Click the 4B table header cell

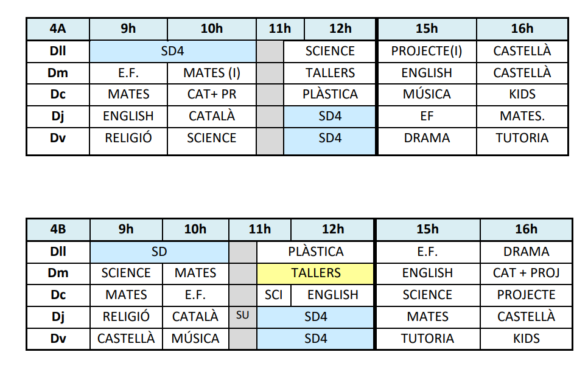click(58, 230)
